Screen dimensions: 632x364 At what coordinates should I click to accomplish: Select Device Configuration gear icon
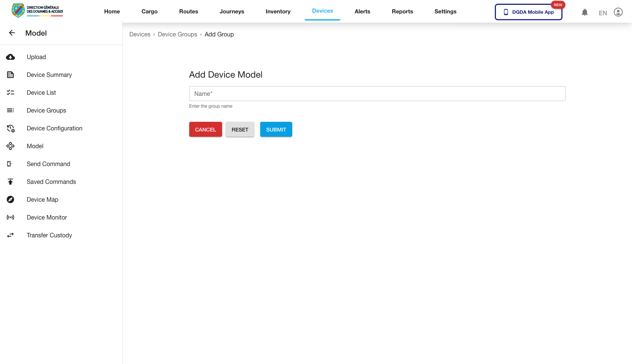point(10,128)
